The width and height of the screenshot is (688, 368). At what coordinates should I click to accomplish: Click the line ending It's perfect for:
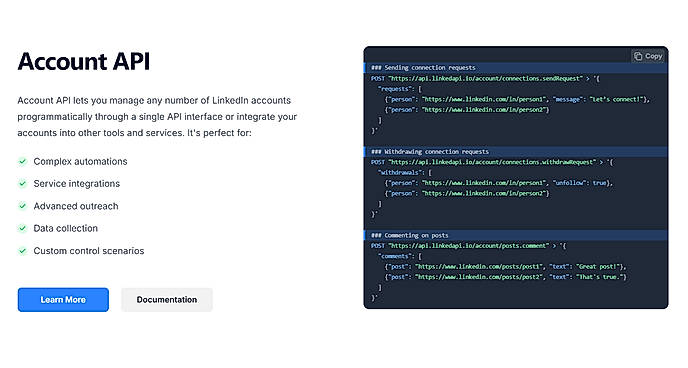pos(134,133)
